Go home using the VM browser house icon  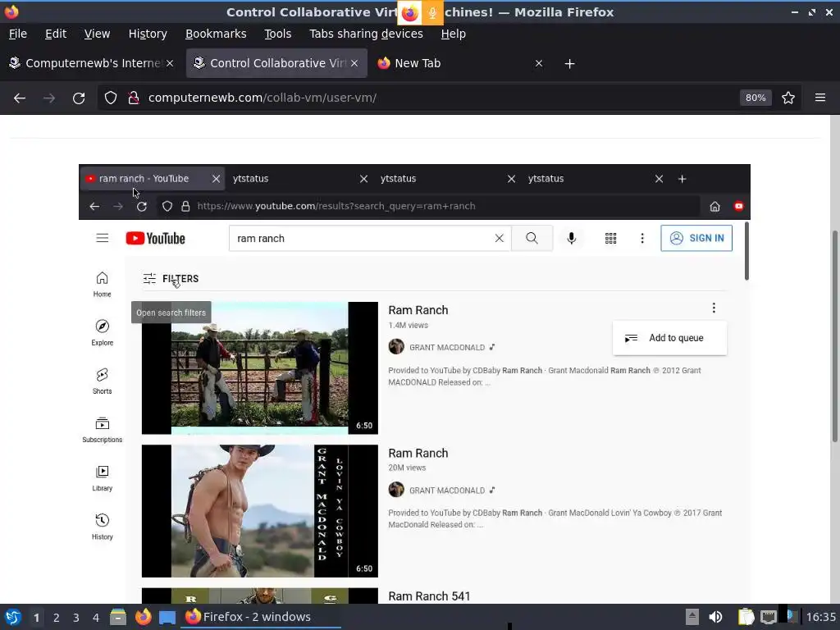(714, 206)
